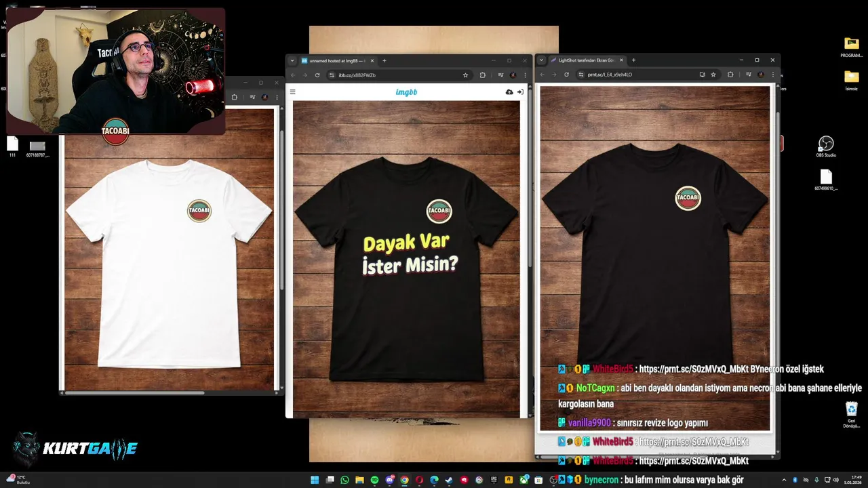Go forward in the ImgBB window
The width and height of the screenshot is (868, 488).
click(x=304, y=75)
